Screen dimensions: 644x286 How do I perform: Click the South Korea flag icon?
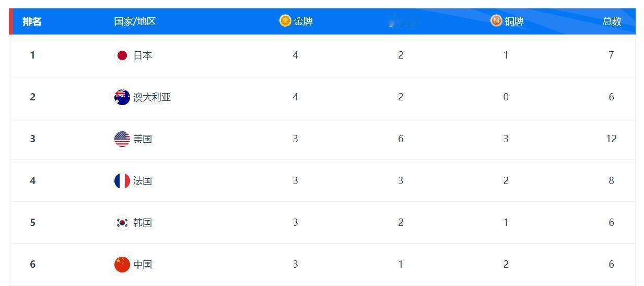pos(122,223)
